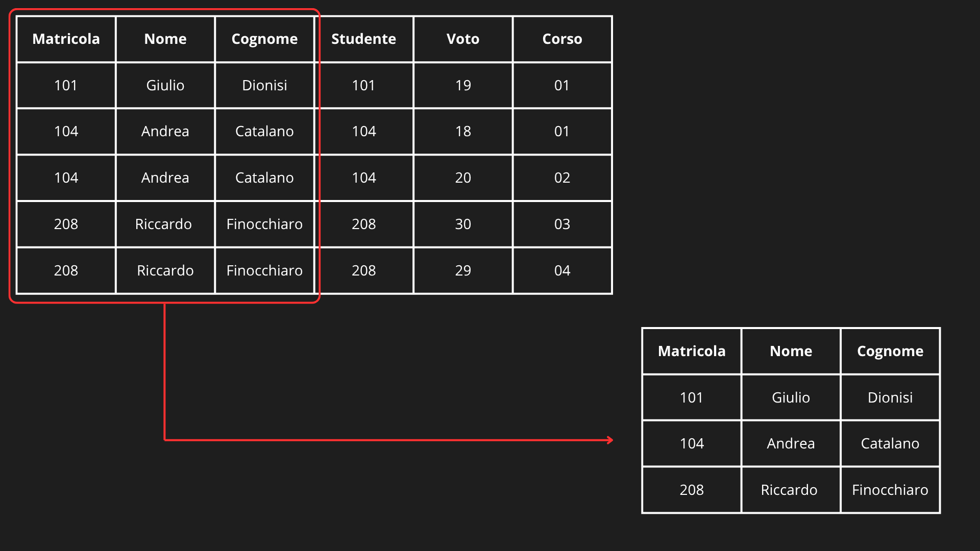Image resolution: width=980 pixels, height=551 pixels.
Task: Click Nome header in the three-column result table
Action: pos(791,351)
